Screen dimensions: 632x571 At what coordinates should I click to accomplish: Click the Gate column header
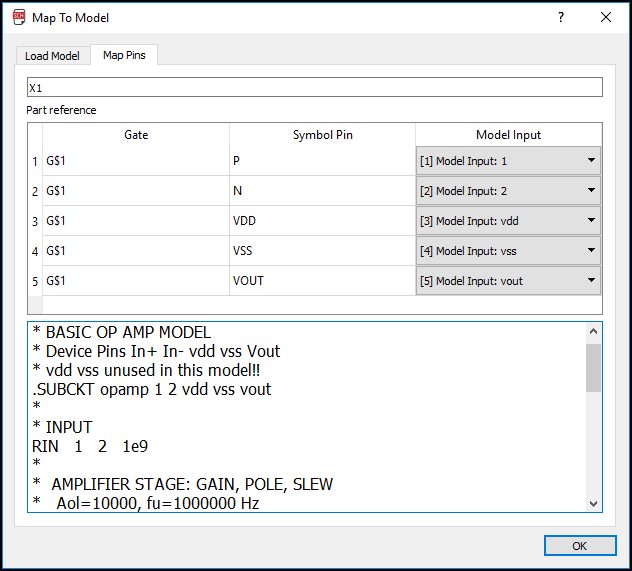pyautogui.click(x=136, y=135)
